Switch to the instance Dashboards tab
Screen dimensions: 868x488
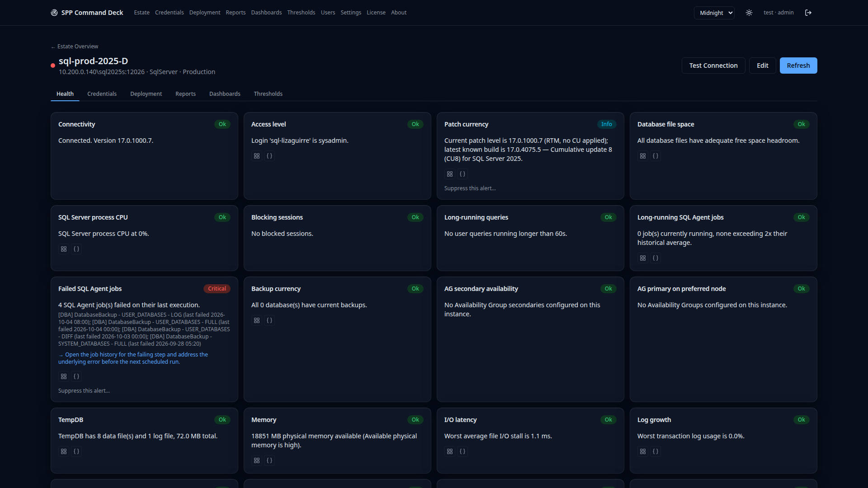click(225, 94)
